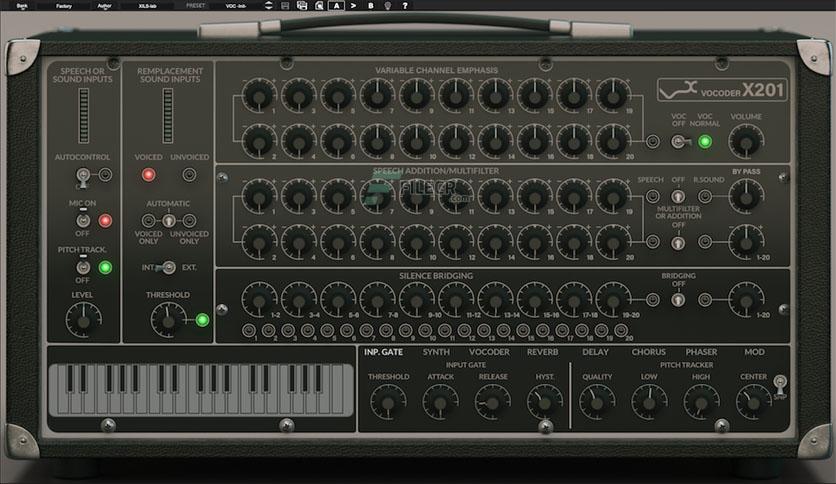The height and width of the screenshot is (484, 836).
Task: Click the jack before the VOC OFF switch
Action: click(653, 142)
